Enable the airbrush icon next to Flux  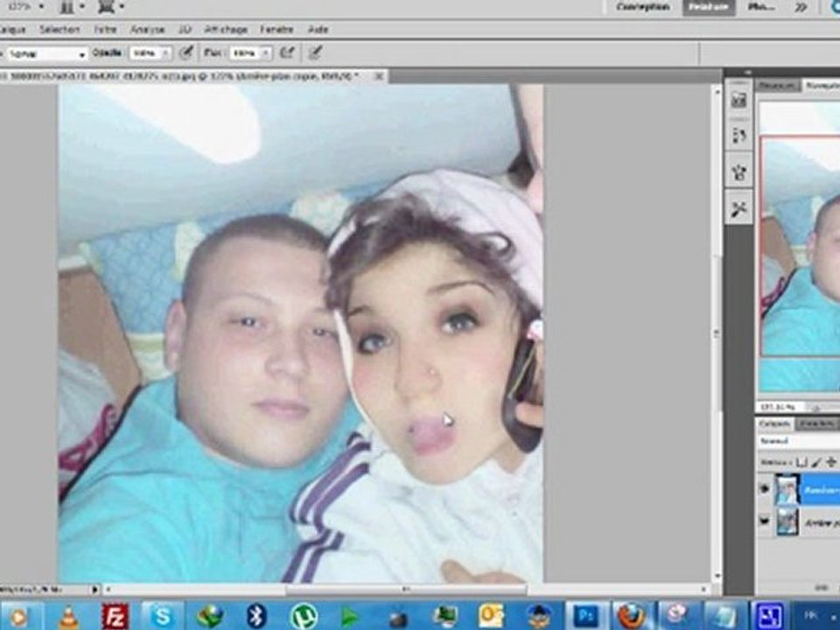pos(289,53)
